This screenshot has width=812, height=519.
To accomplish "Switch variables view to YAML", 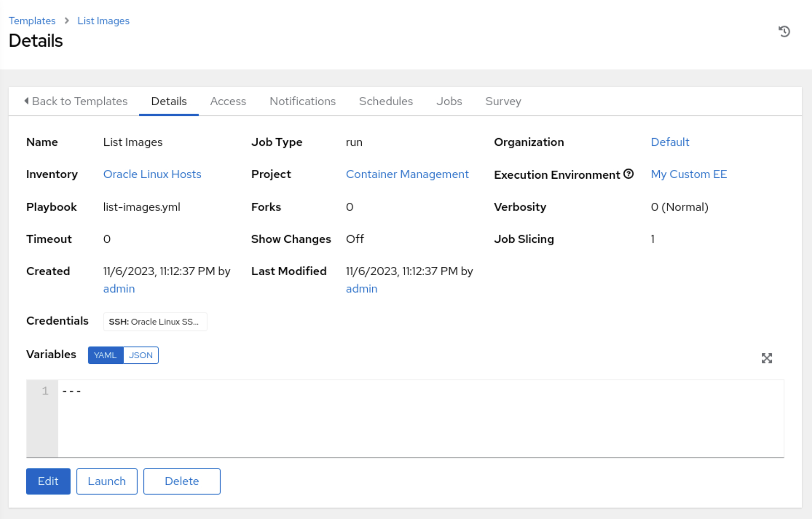I will (105, 355).
